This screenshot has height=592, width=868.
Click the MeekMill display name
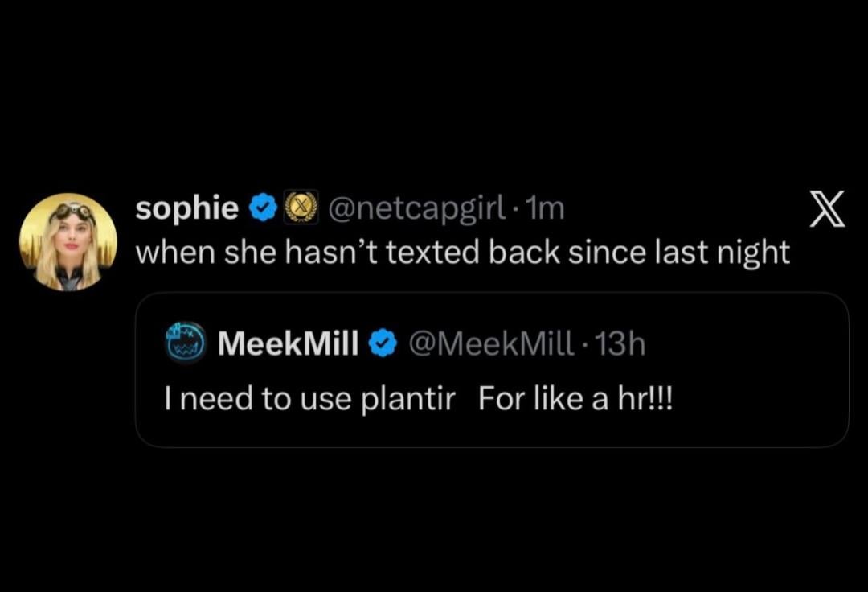pos(289,344)
